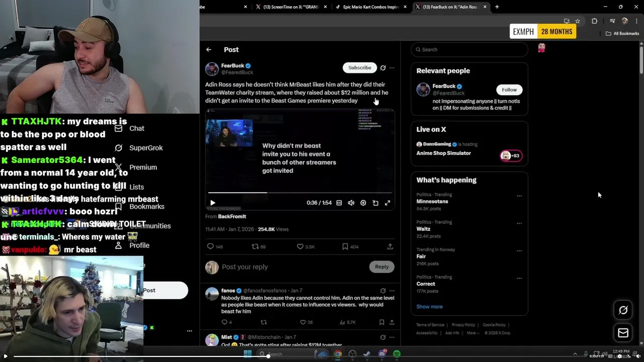
Task: Open Chrome media control icon
Action: click(612, 21)
